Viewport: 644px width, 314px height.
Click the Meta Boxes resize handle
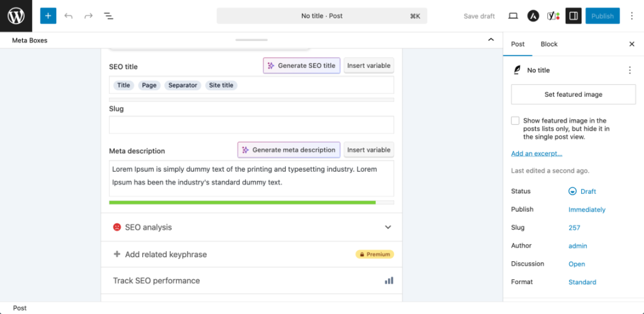point(251,40)
